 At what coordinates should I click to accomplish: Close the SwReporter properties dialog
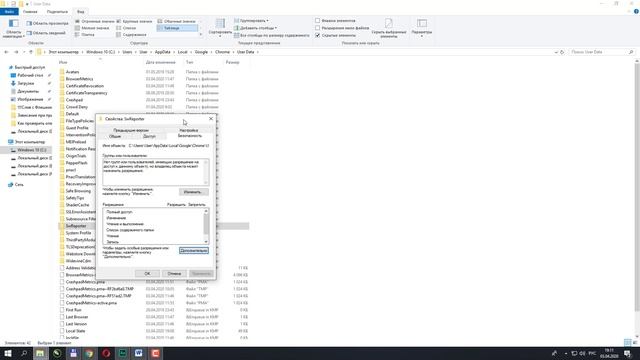point(211,119)
